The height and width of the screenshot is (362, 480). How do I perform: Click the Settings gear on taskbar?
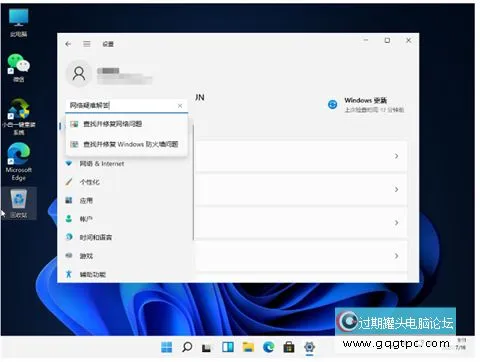[310, 347]
